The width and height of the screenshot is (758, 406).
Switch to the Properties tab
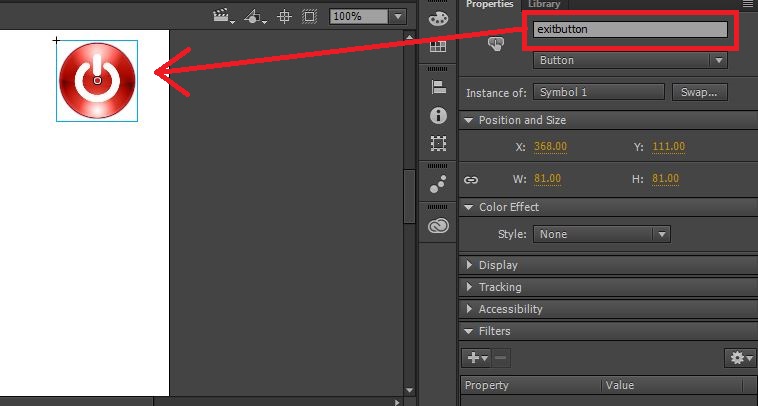pyautogui.click(x=489, y=4)
